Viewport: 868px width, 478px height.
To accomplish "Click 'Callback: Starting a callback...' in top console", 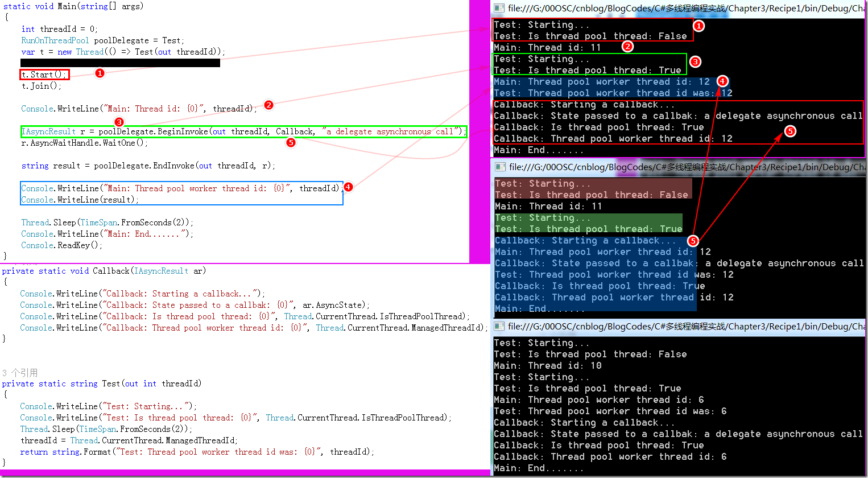I will (x=584, y=105).
